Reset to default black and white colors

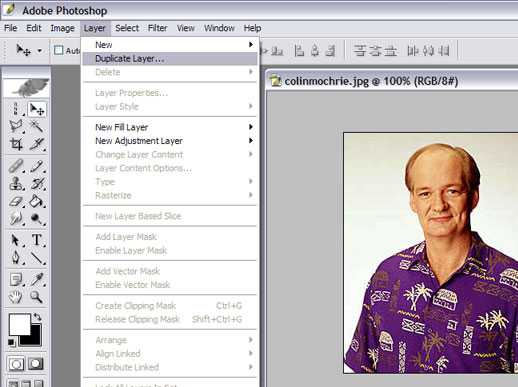coord(11,342)
